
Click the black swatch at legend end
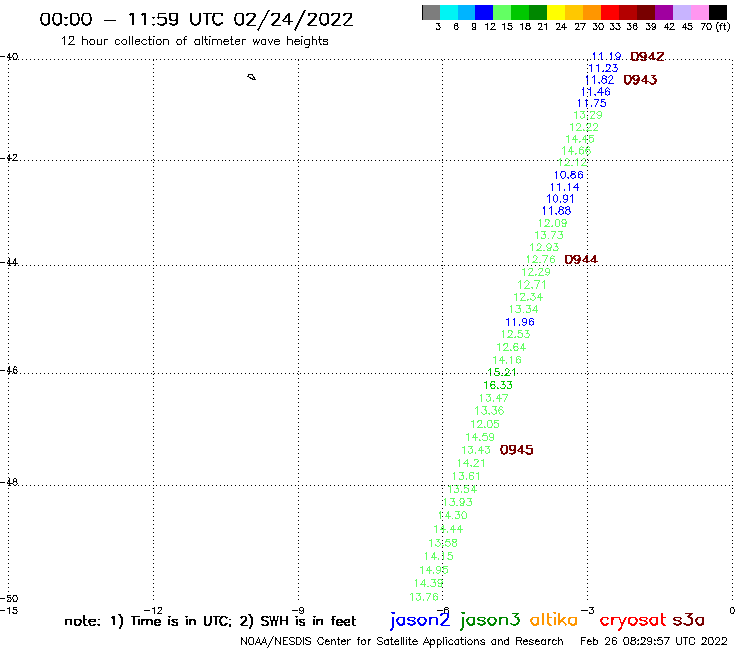717,12
